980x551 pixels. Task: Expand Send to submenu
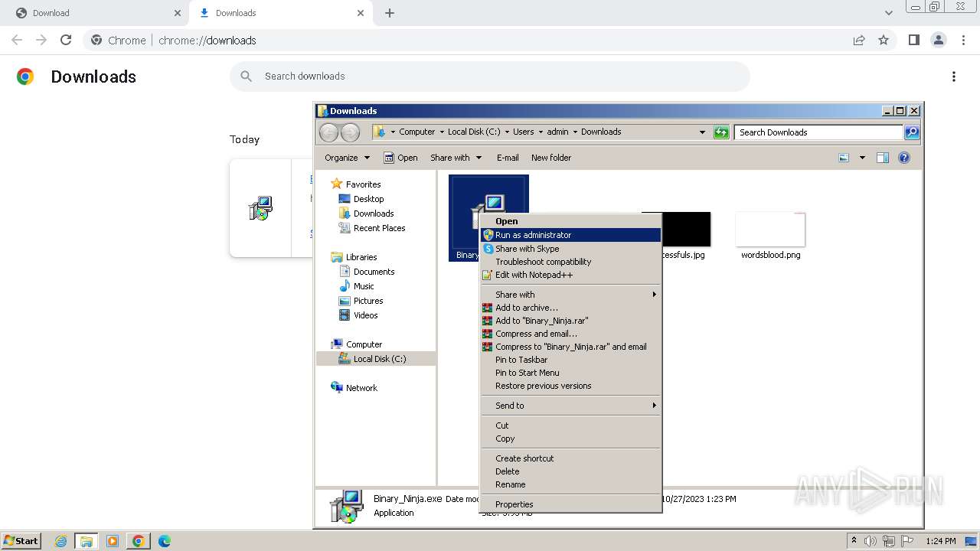pos(570,406)
